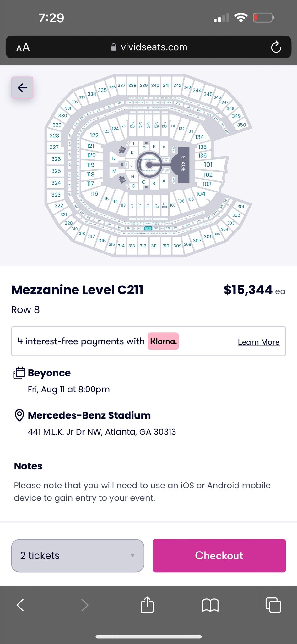This screenshot has width=297, height=644.
Task: Open the 2 tickets quantity dropdown
Action: click(78, 556)
